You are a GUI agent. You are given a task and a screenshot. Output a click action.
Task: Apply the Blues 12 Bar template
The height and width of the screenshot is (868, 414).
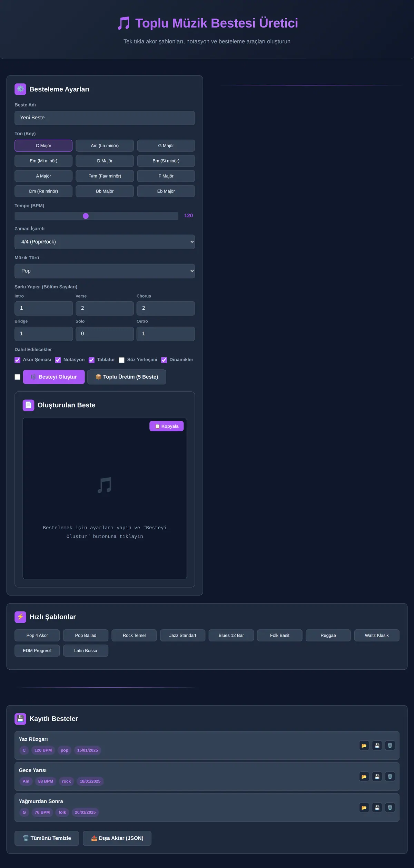231,635
